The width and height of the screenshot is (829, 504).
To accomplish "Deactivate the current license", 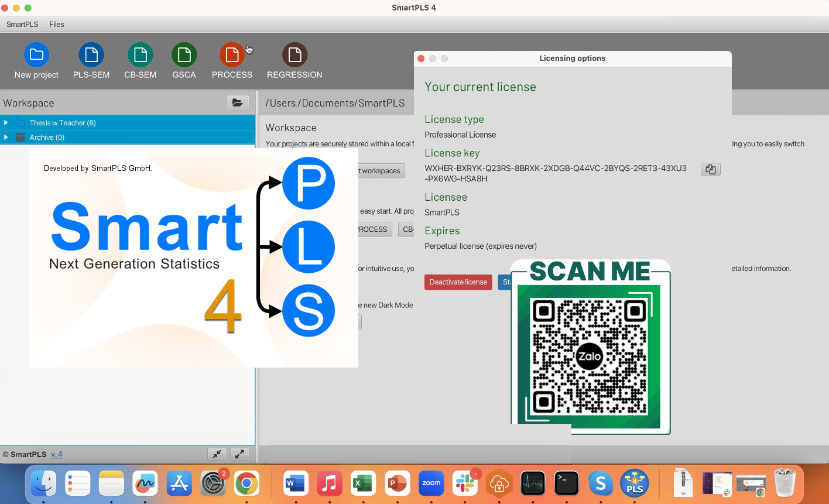I will pos(458,282).
